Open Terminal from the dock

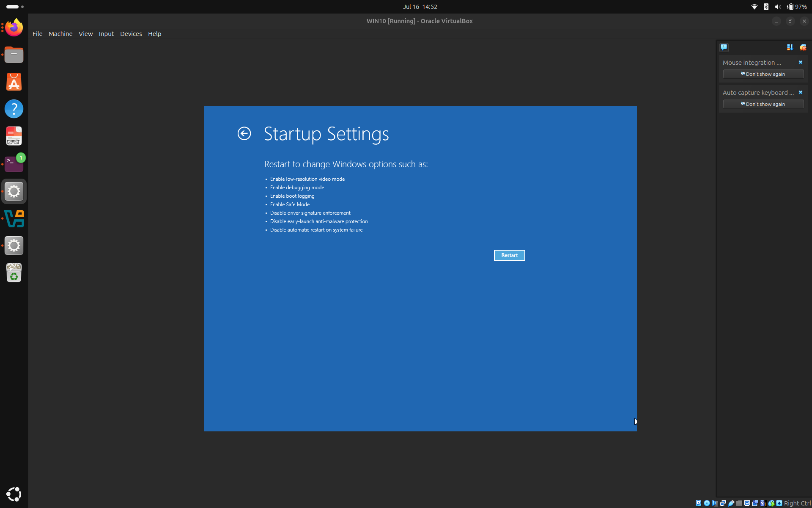14,163
